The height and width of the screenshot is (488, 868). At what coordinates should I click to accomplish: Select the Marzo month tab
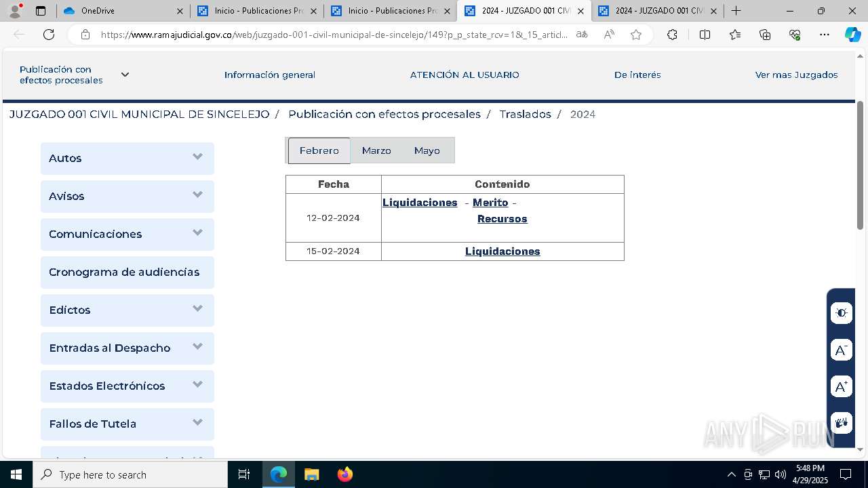point(376,150)
